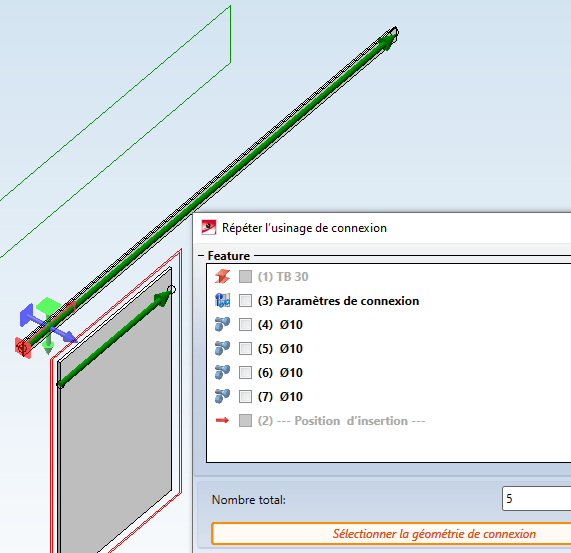The height and width of the screenshot is (553, 571).
Task: Click the red origin cube of the gizmo
Action: click(x=23, y=348)
